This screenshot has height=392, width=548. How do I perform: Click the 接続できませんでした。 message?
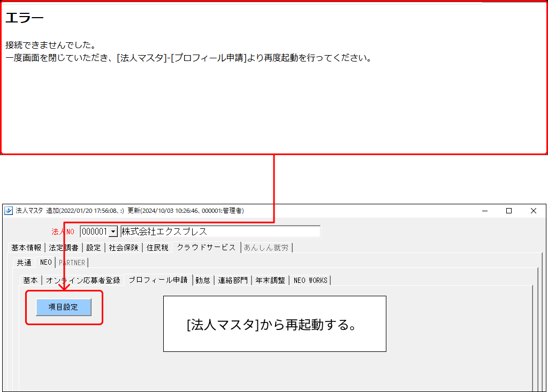(51, 45)
